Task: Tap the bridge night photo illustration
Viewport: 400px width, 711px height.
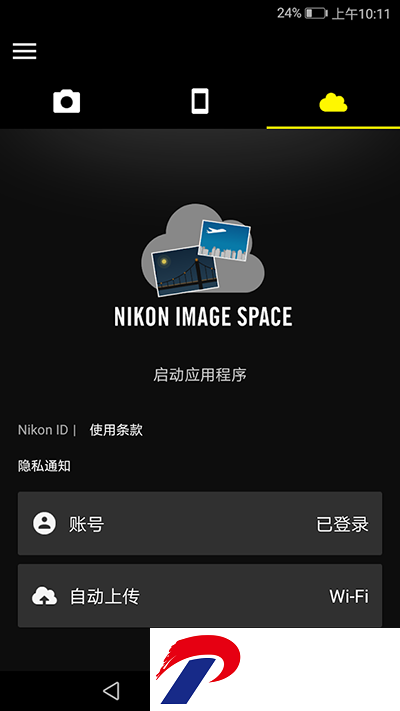Action: (185, 271)
